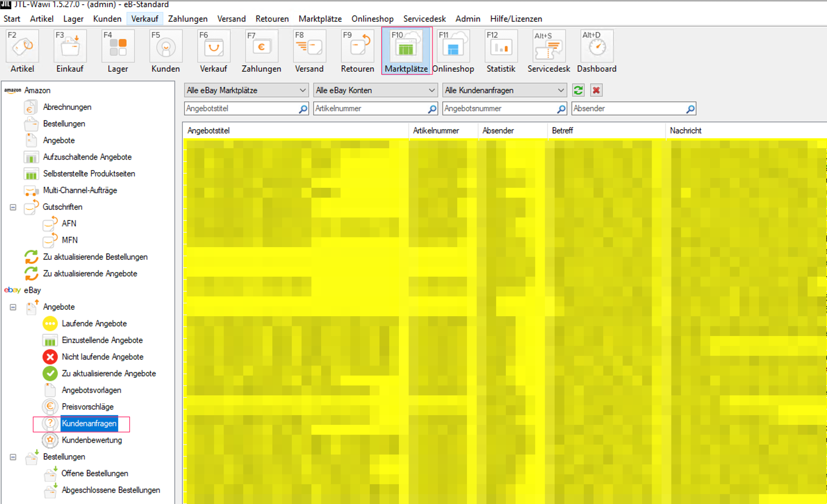Expand the Alle Kundenanfragen dropdown
The image size is (827, 504).
click(504, 91)
